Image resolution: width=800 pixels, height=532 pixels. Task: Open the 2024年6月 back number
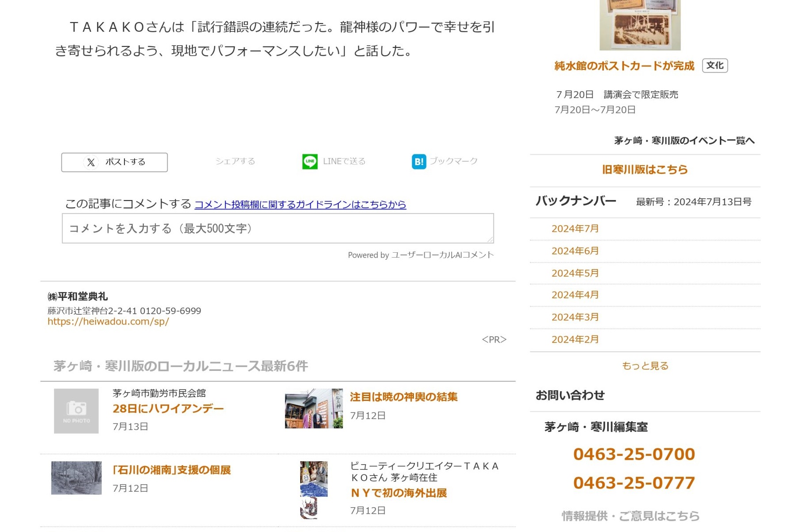tap(575, 251)
